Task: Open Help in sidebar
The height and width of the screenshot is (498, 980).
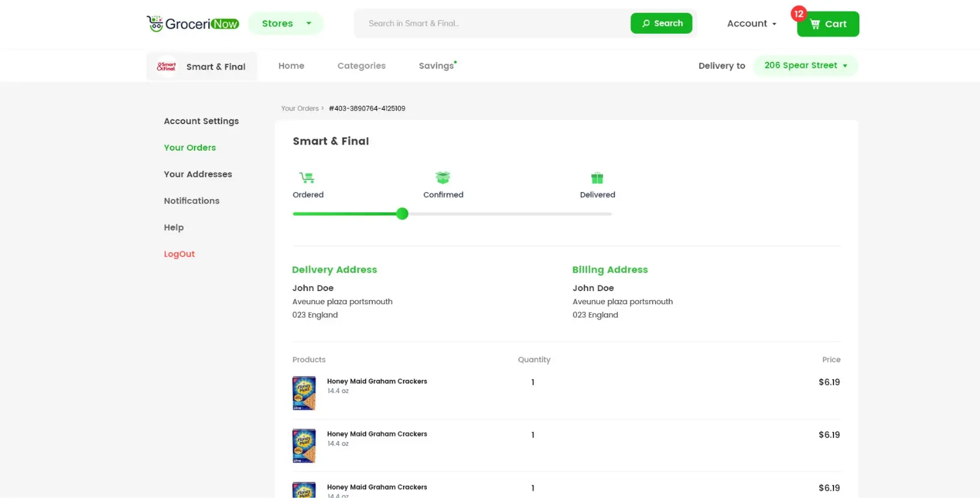Action: [x=174, y=227]
